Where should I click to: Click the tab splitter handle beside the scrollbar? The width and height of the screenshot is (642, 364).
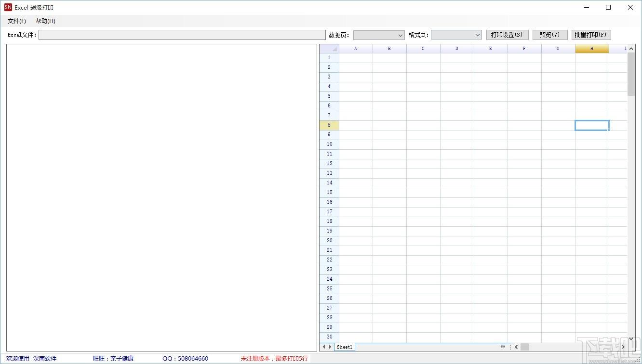click(x=510, y=347)
